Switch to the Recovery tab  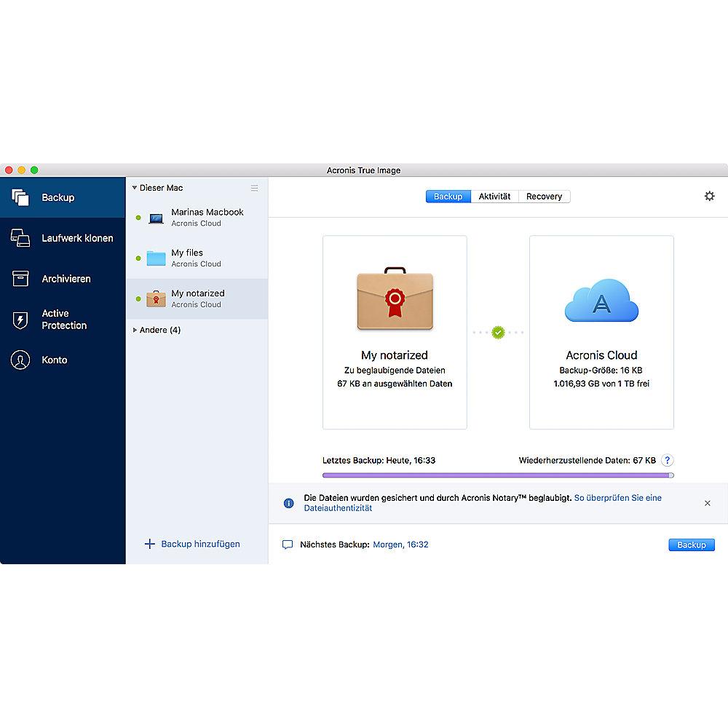(x=544, y=197)
